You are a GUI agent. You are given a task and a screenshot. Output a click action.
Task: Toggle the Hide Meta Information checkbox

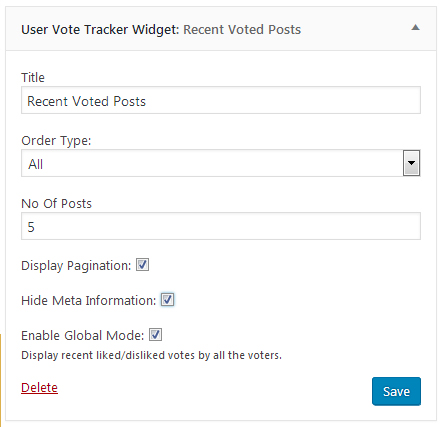coord(167,300)
